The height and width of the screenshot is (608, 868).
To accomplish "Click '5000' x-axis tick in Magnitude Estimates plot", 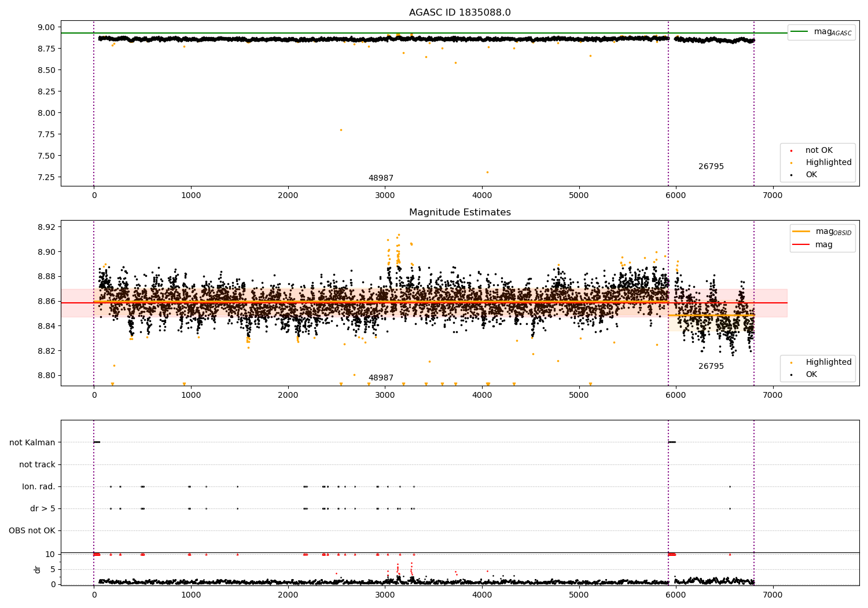I will (579, 395).
